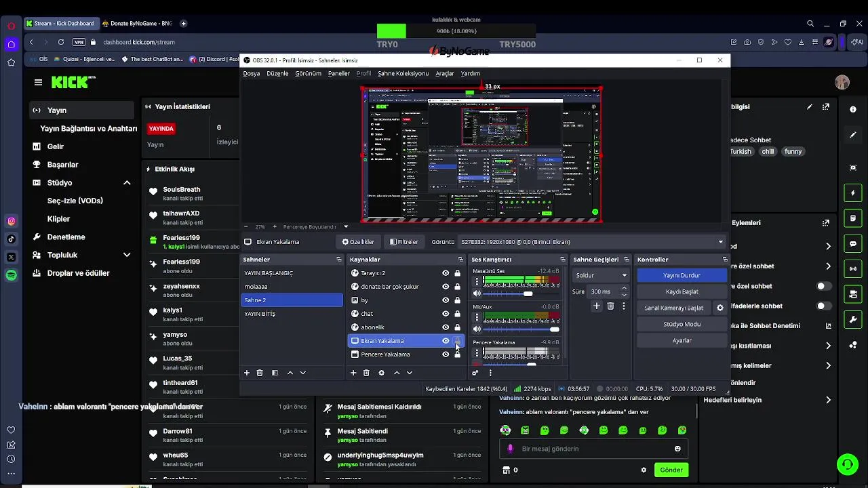Pop out the Kaynaklar dock panel
The image size is (868, 488).
coord(460,260)
